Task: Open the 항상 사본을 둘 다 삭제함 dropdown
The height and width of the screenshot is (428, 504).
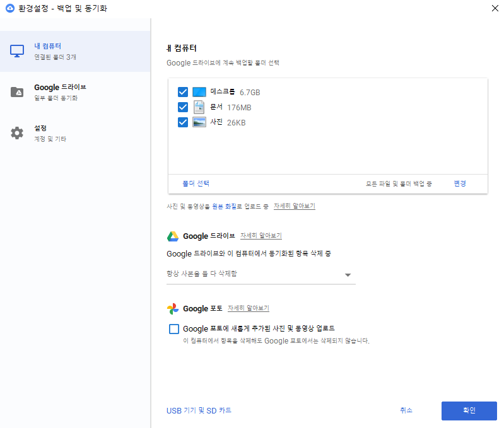Action: pyautogui.click(x=261, y=274)
